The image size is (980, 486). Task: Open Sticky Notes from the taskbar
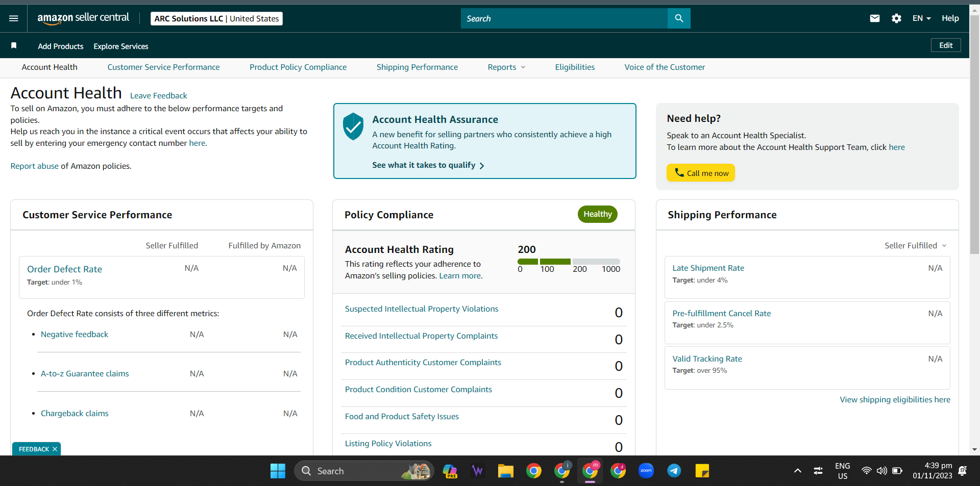(x=702, y=471)
